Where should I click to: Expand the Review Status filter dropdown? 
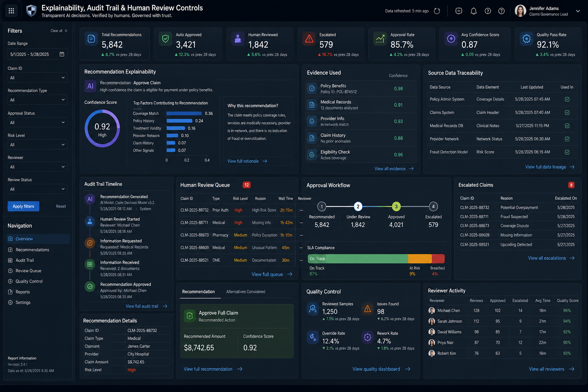tap(38, 189)
